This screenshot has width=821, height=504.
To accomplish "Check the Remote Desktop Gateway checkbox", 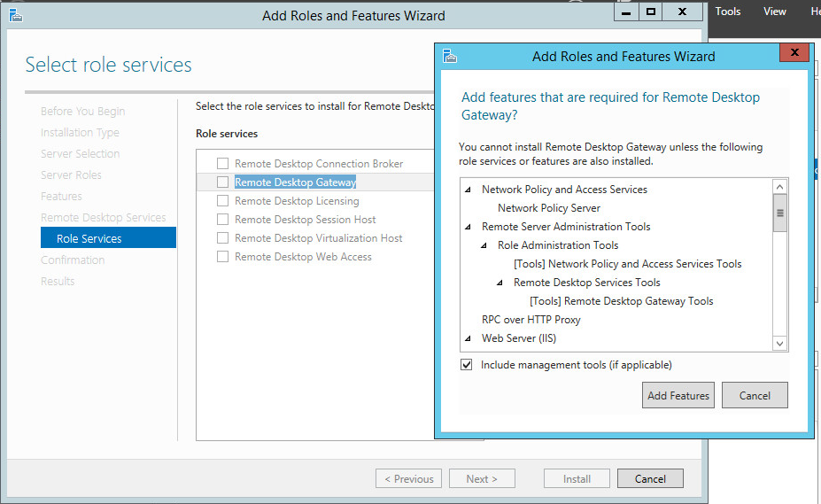I will coord(223,182).
